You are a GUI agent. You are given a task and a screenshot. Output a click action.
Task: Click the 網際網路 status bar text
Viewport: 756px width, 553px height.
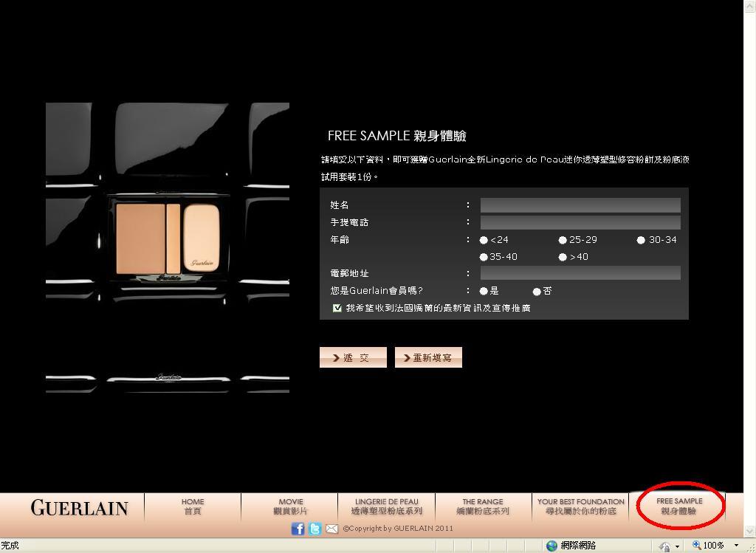tap(578, 546)
